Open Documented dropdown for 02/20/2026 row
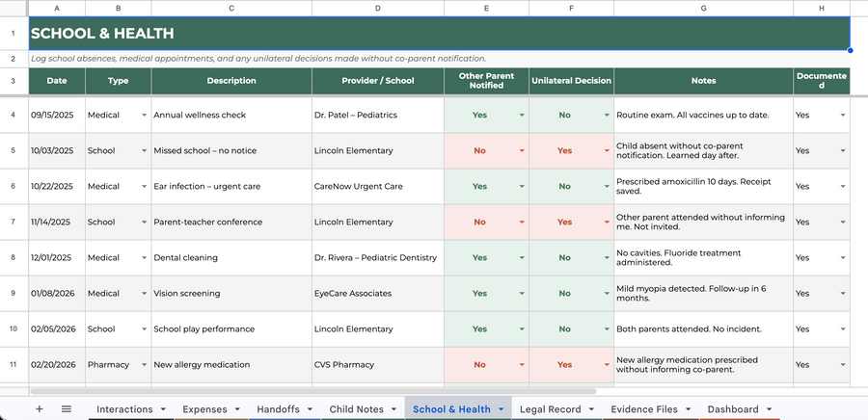 843,365
